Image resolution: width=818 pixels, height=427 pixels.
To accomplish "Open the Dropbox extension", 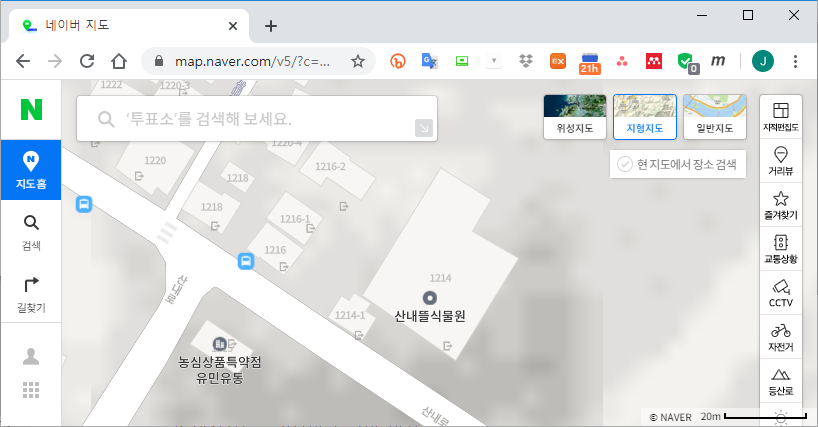I will [x=526, y=61].
